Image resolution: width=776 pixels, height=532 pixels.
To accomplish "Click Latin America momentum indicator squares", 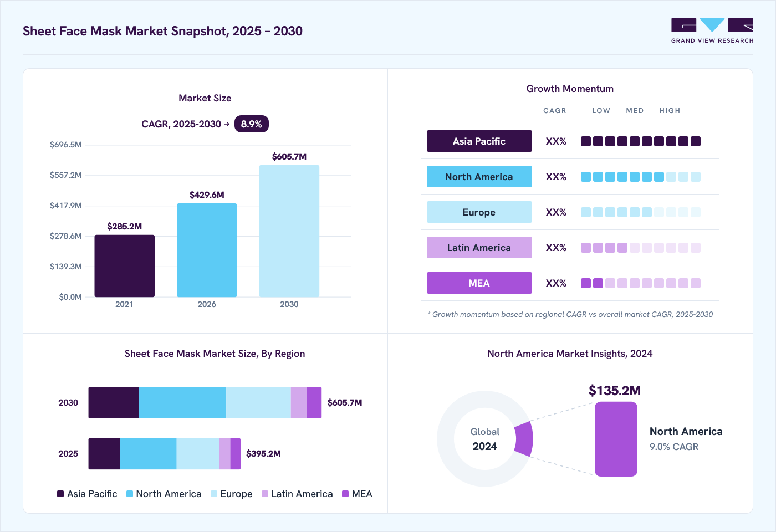I will 641,248.
